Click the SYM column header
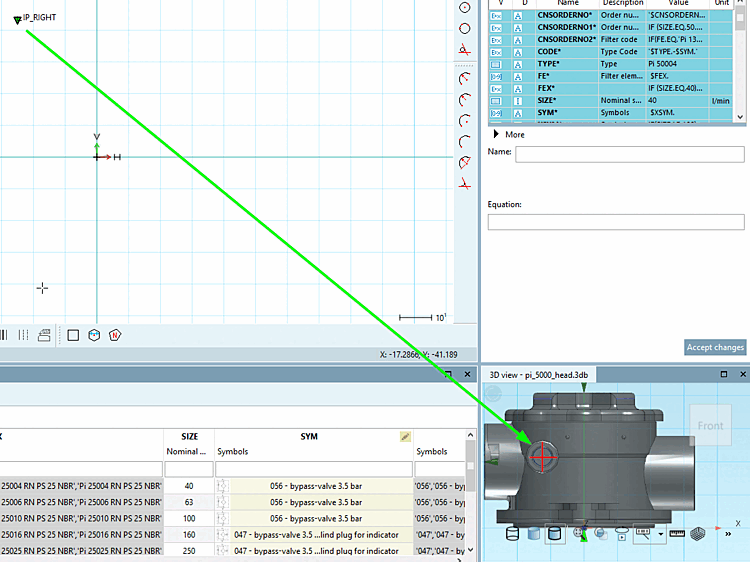 point(309,436)
